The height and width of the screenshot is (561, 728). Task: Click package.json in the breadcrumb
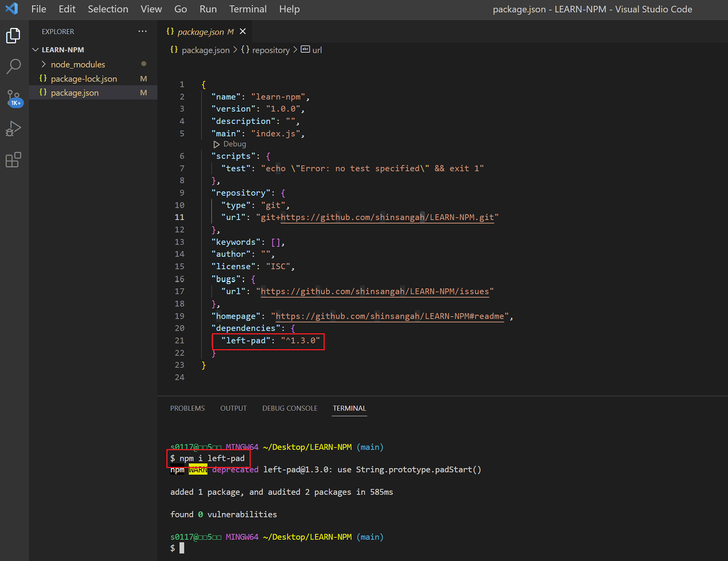(205, 50)
